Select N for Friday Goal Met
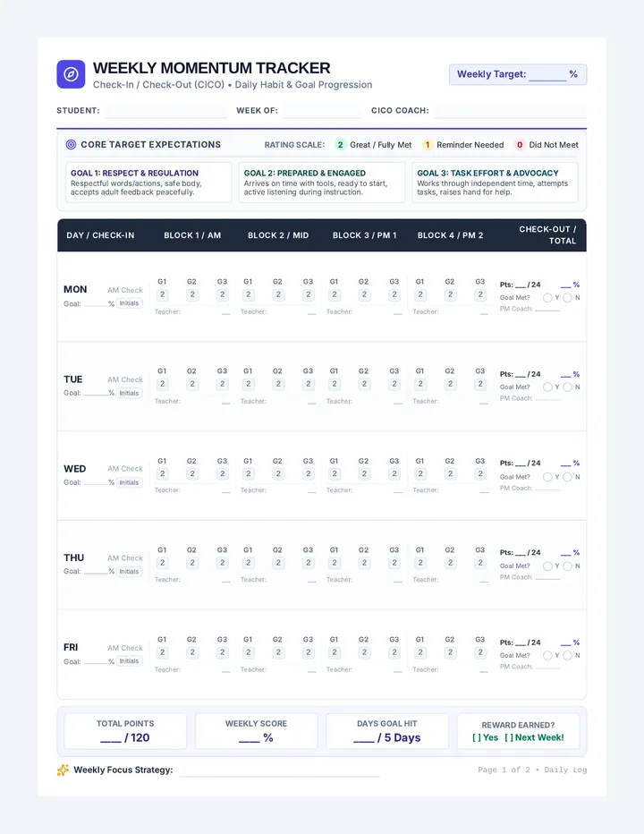Screen dimensions: 644x834 pos(567,656)
